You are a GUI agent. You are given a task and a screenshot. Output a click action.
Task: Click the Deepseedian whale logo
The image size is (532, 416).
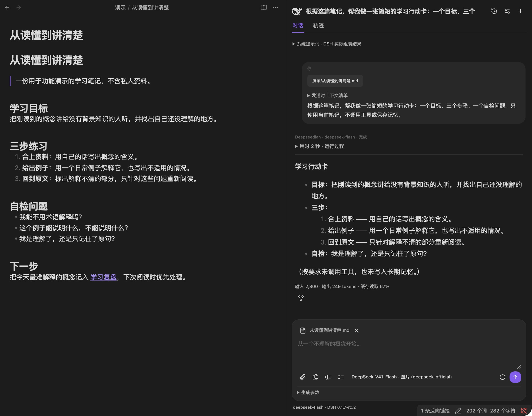tap(297, 11)
